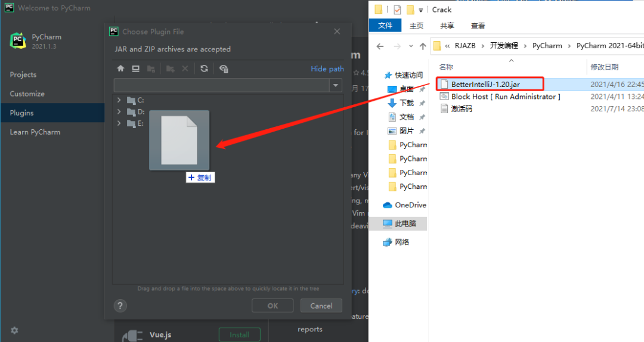
Task: Click the Hide path link
Action: (327, 69)
